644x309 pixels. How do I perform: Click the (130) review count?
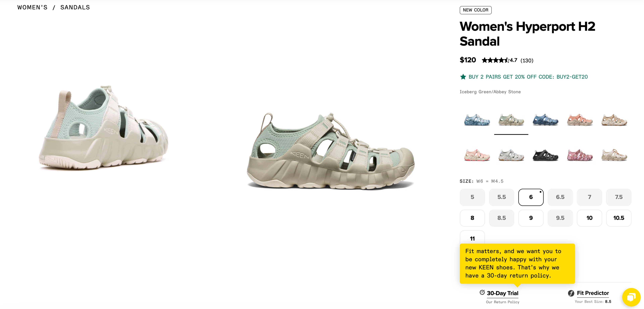pyautogui.click(x=526, y=60)
